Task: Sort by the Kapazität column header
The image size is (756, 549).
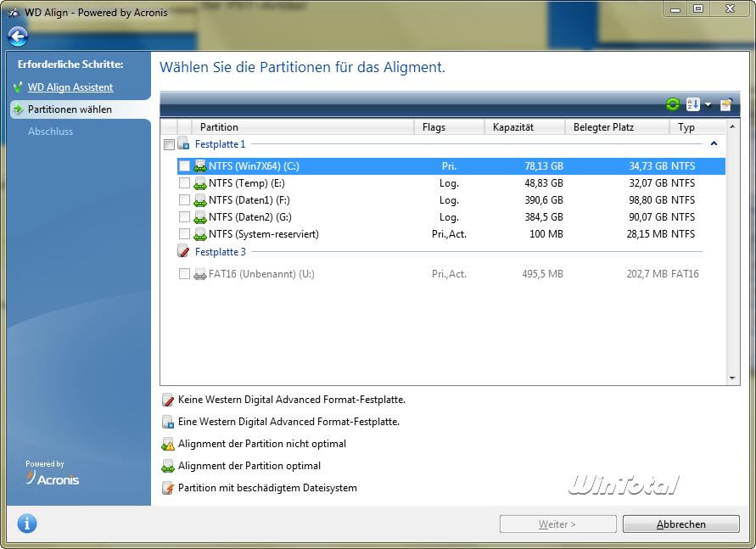Action: (524, 127)
